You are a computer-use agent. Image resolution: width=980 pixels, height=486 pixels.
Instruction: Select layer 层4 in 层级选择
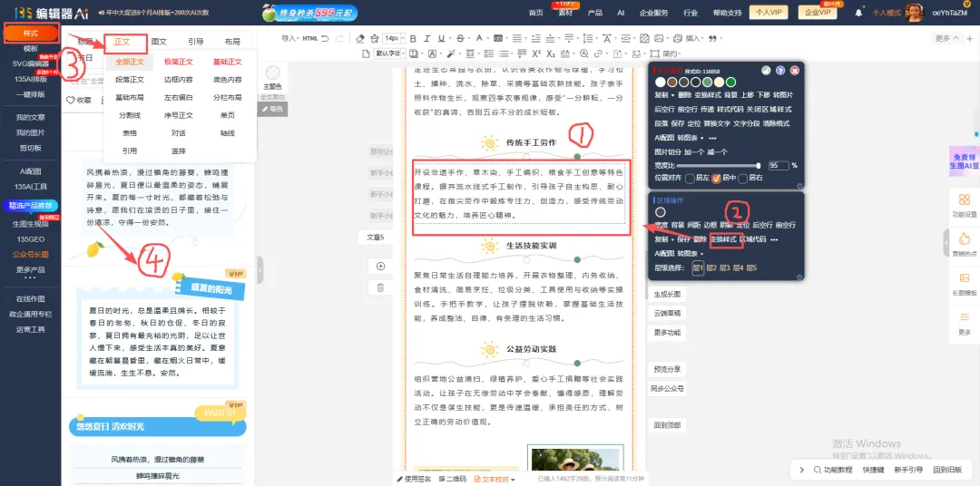(x=738, y=268)
